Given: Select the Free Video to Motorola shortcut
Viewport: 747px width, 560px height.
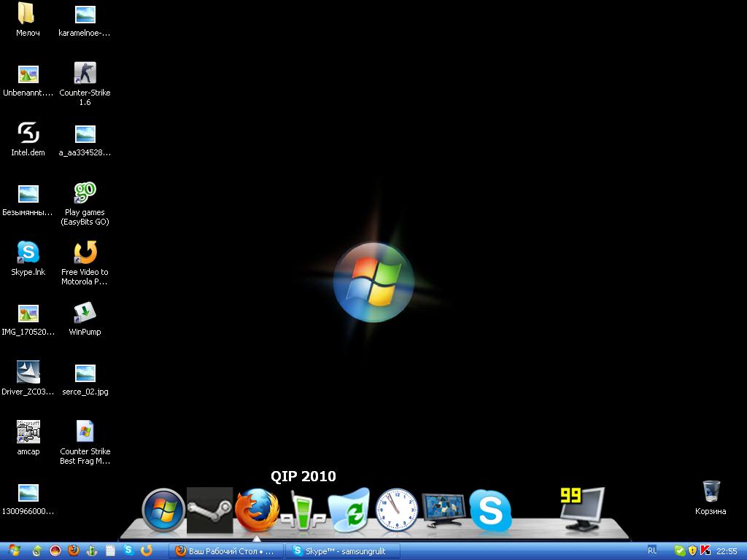Looking at the screenshot, I should 85,263.
